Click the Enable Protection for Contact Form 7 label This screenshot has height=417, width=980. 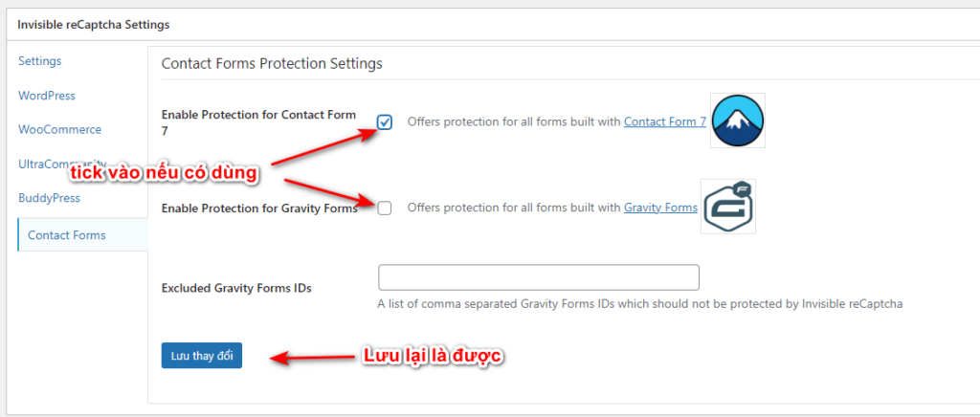click(258, 121)
